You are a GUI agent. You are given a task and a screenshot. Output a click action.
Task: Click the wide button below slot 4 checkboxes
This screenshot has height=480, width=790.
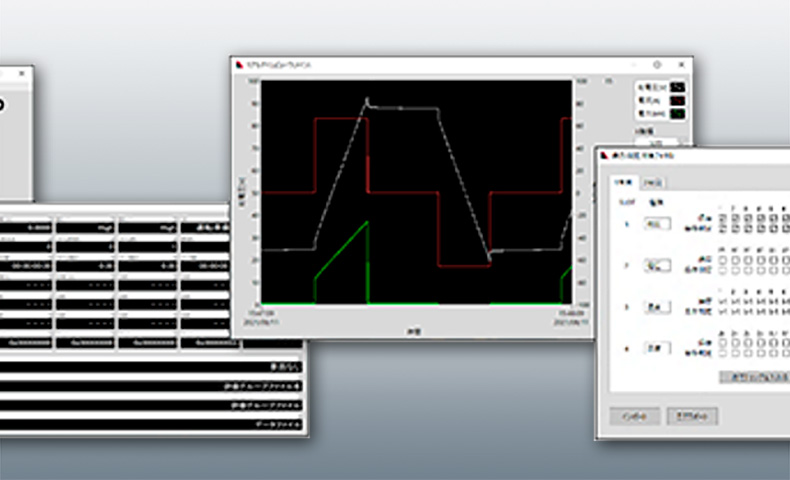point(754,377)
